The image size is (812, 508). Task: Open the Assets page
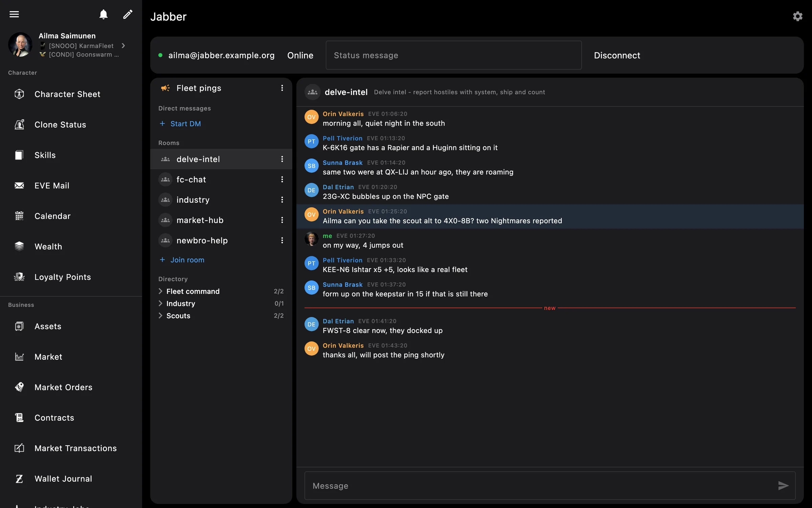tap(71, 326)
